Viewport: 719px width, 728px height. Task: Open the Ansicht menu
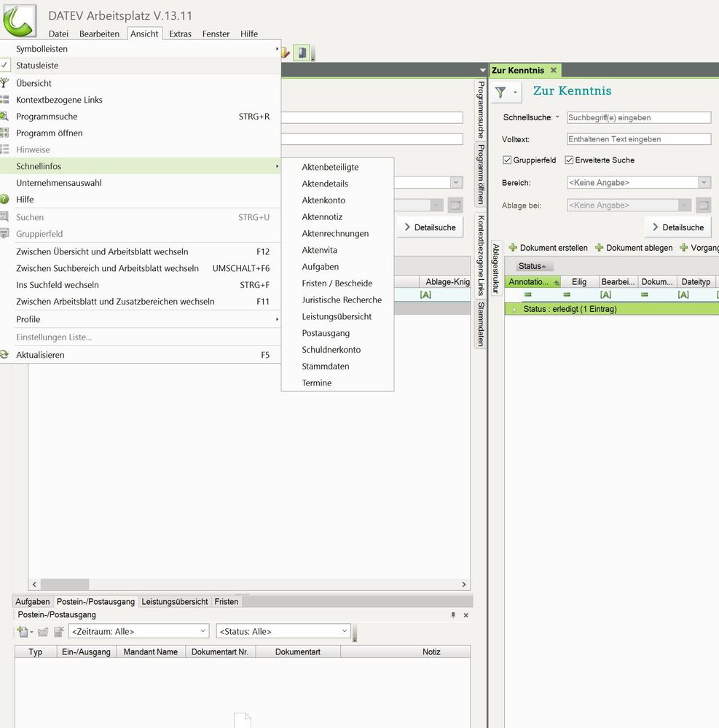(x=144, y=34)
